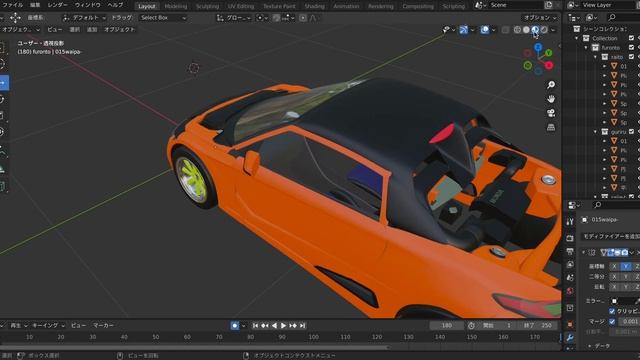Image resolution: width=640 pixels, height=360 pixels.
Task: Click the current frame 180 field
Action: pyautogui.click(x=447, y=326)
